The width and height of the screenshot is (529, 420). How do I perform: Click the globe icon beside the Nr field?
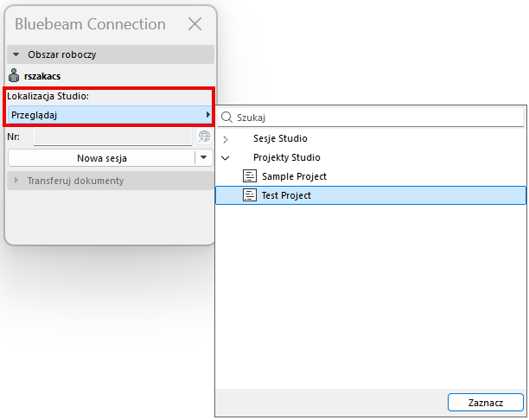[204, 137]
